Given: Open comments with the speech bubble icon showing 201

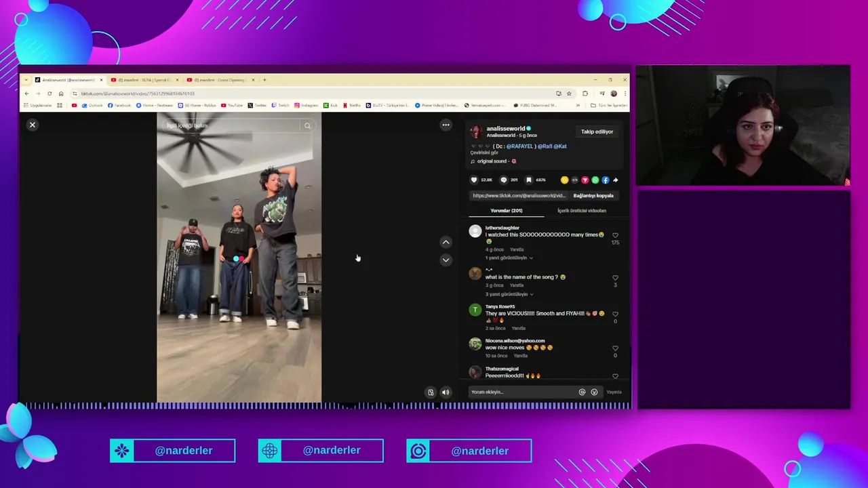Looking at the screenshot, I should pos(503,180).
